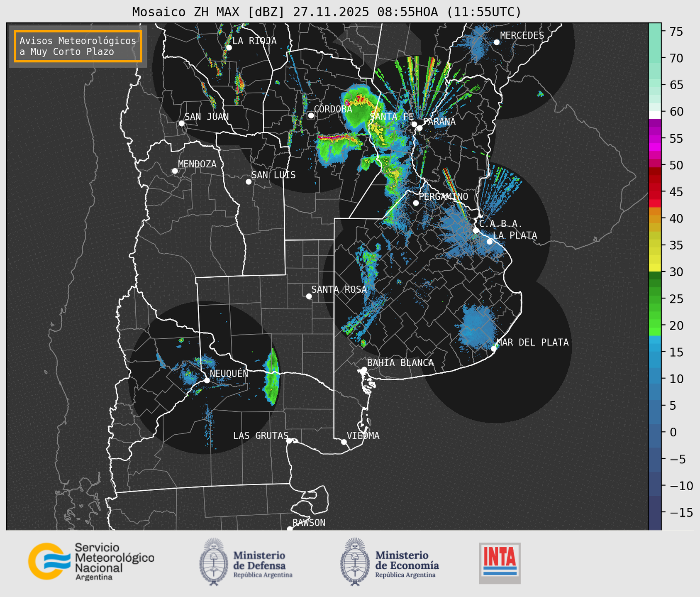This screenshot has width=700, height=597.
Task: Click the PARANÁ city label
Action: (439, 122)
